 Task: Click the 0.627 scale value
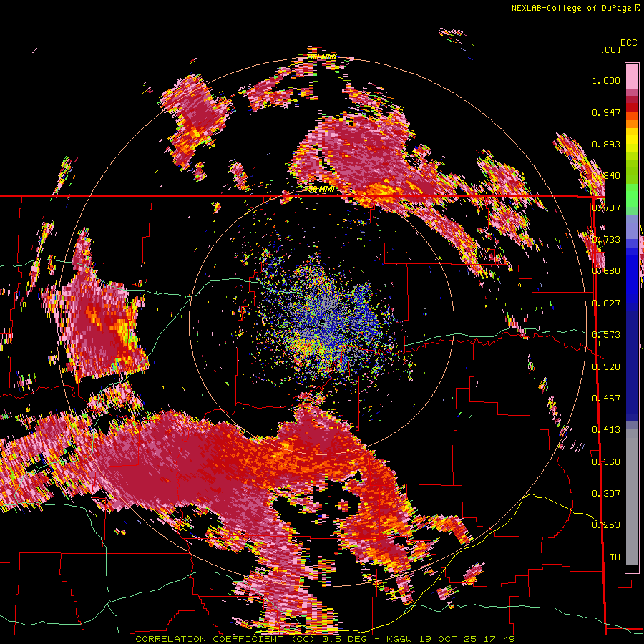pos(606,303)
